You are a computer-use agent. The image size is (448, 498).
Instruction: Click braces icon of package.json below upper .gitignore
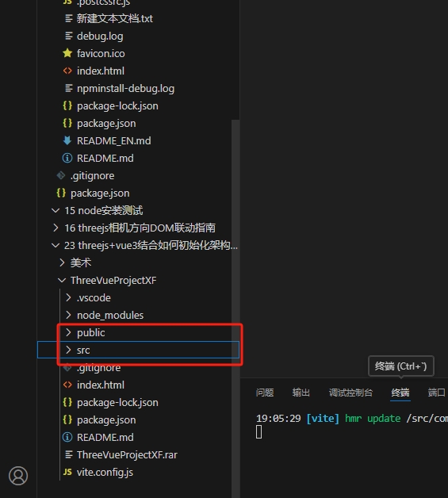point(61,193)
